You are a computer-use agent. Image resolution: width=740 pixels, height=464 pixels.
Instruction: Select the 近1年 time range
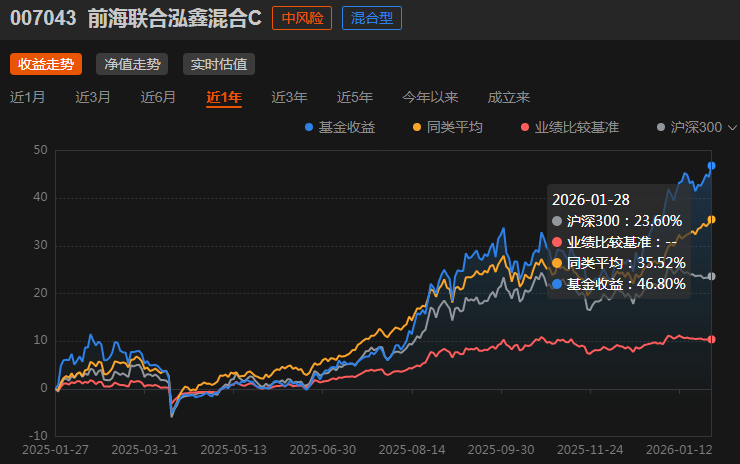click(224, 97)
